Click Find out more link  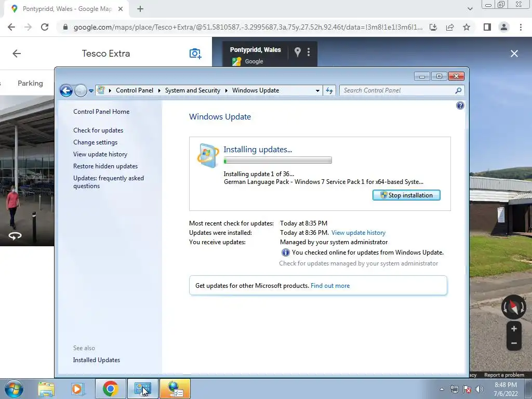(330, 286)
